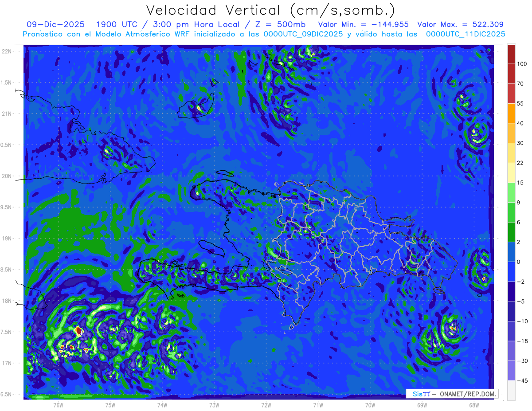Select valid-until time "0000UTC_11DIC2025"
The width and height of the screenshot is (532, 411).
[465, 34]
